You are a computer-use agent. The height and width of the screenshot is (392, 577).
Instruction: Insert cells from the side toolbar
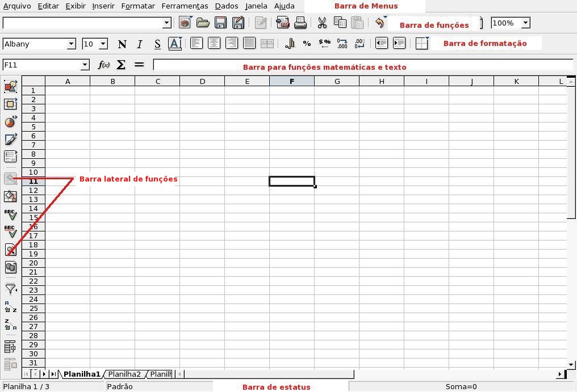point(11,104)
